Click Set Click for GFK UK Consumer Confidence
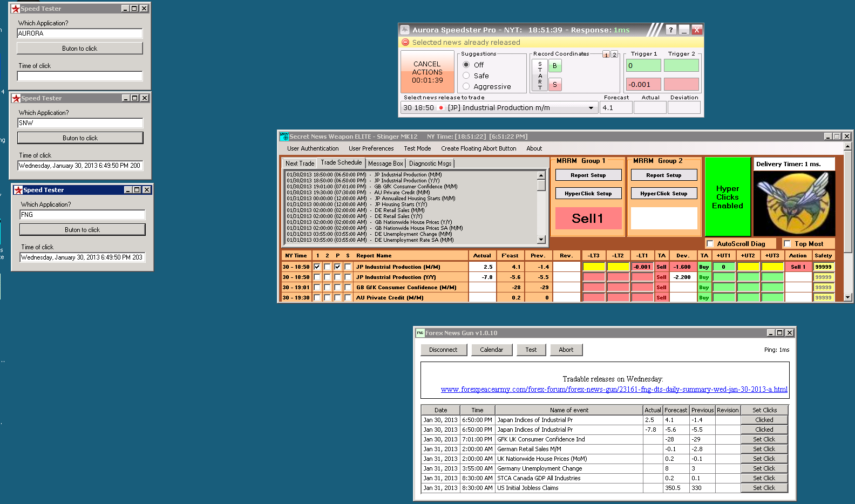Screen dimensions: 855x504 coord(764,439)
